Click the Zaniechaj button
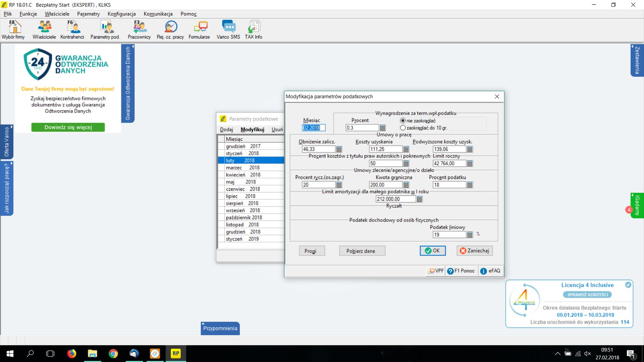 [x=474, y=251]
